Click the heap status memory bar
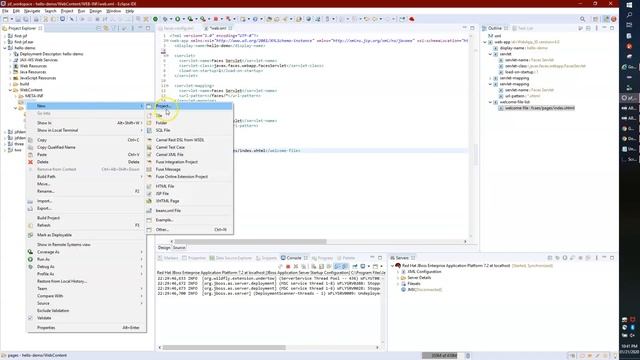Viewport: 640px width, 360px height. 444,356
